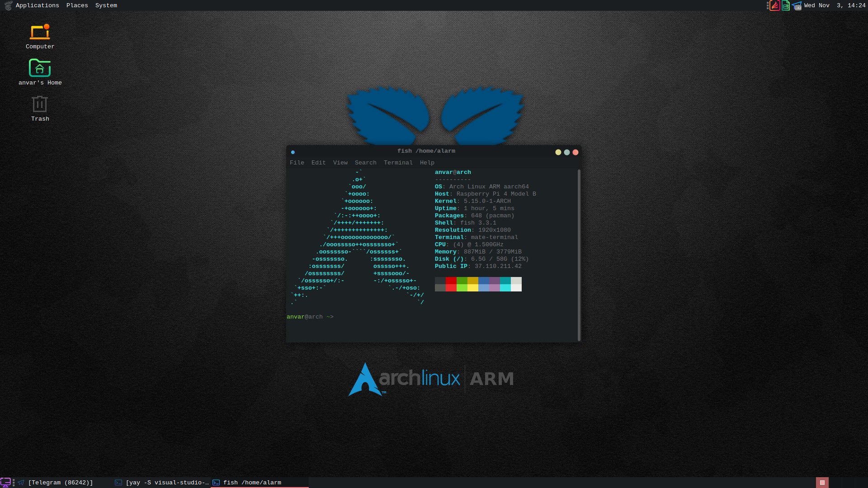Screen dimensions: 868x488
Task: Open the Places menu
Action: [77, 5]
